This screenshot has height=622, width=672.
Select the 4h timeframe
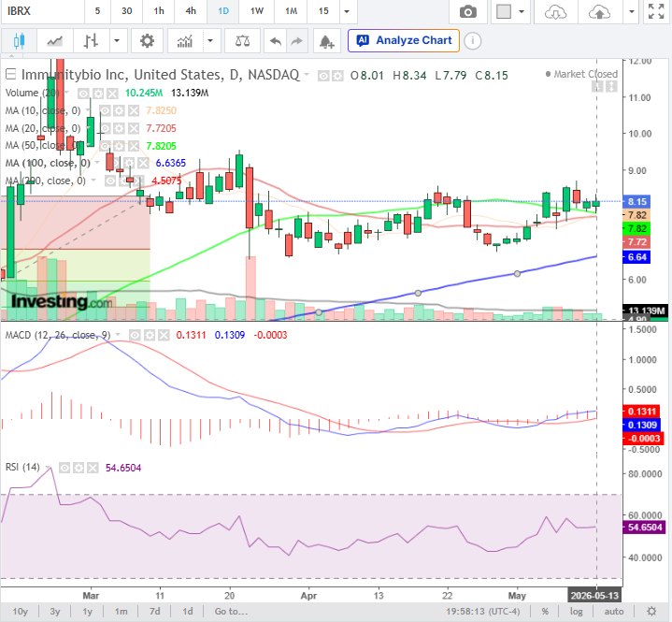tap(191, 11)
